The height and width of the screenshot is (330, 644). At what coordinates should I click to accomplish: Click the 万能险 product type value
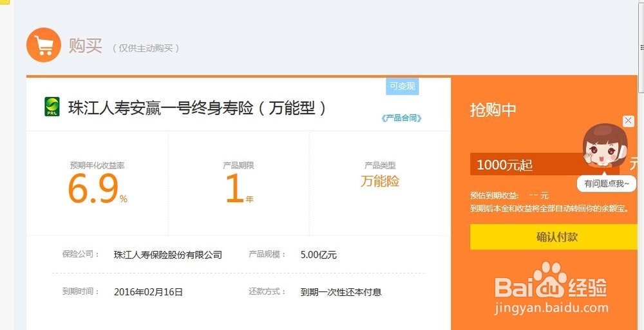380,181
